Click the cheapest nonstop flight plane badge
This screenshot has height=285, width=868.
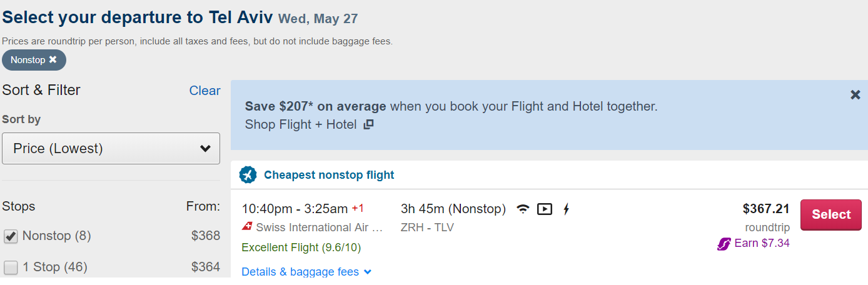(x=248, y=175)
